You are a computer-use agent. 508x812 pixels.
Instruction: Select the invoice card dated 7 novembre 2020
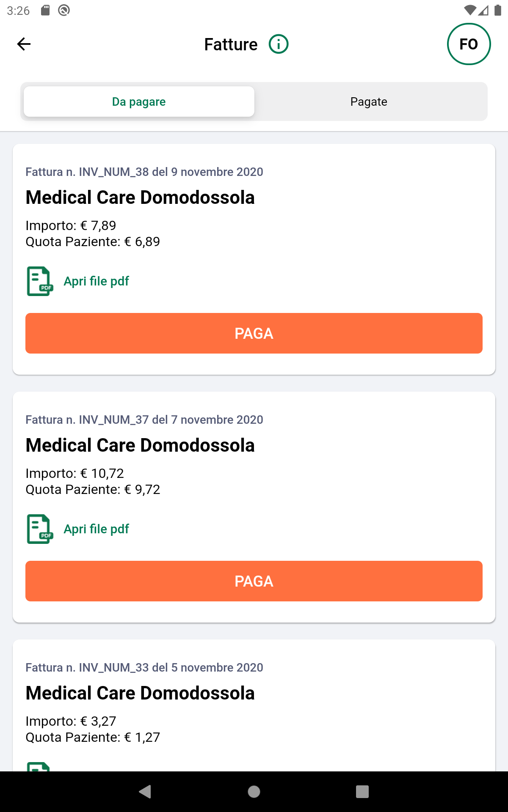pyautogui.click(x=254, y=459)
